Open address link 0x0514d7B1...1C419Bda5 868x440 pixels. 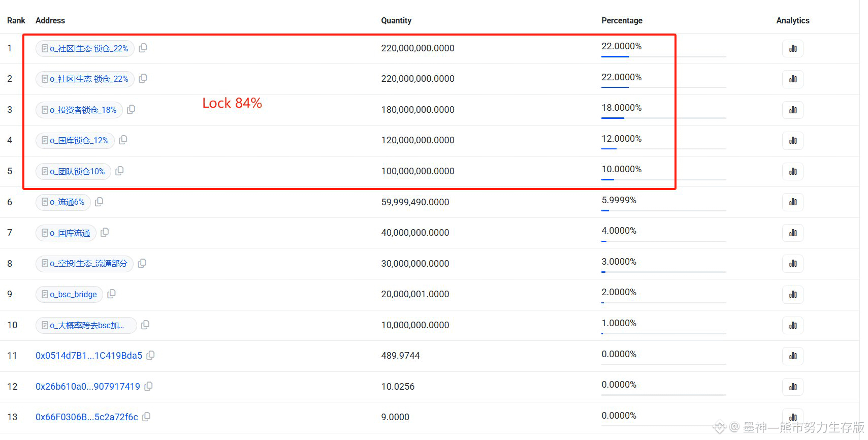tap(89, 356)
